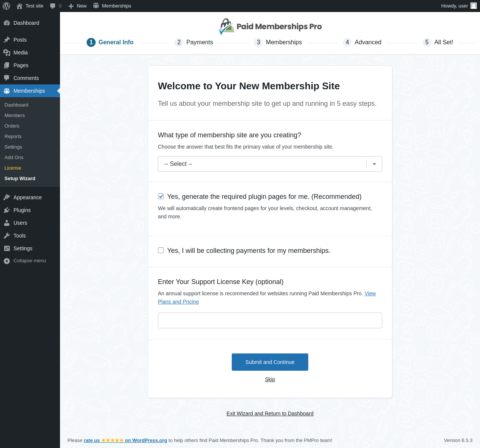Click the Comments icon in sidebar
Viewport: 480px width, 448px height.
pos(7,78)
